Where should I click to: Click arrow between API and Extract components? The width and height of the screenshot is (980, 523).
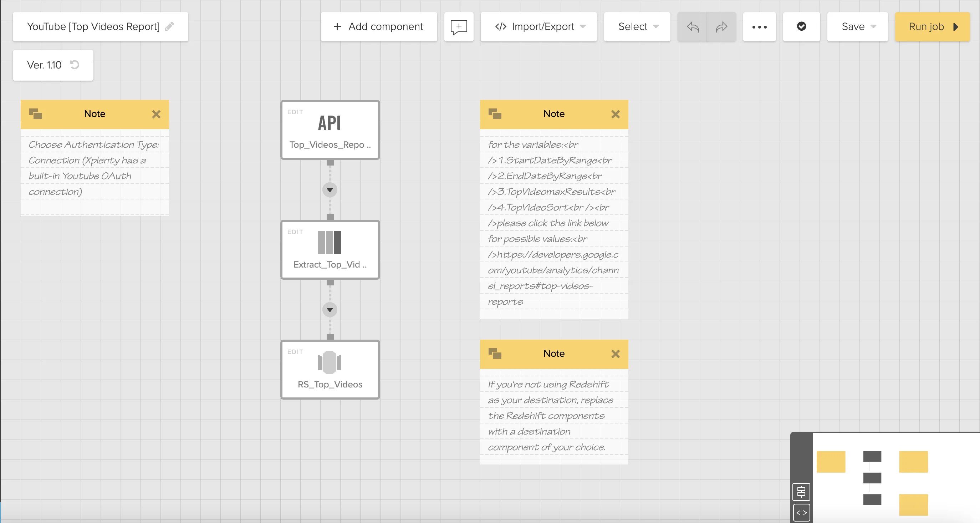click(330, 190)
